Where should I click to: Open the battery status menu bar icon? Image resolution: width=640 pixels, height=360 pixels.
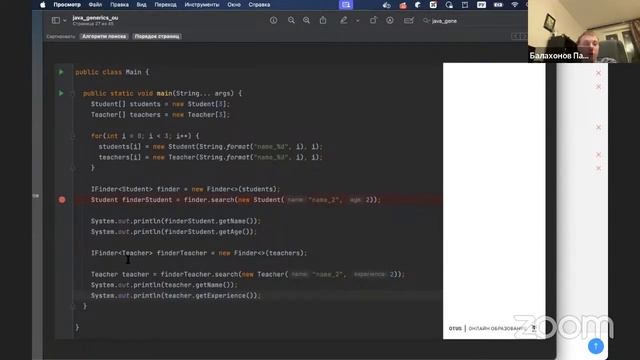click(498, 5)
